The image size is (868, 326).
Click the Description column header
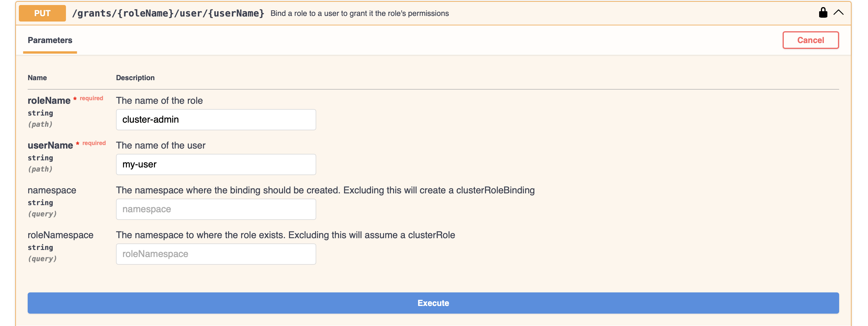[135, 78]
